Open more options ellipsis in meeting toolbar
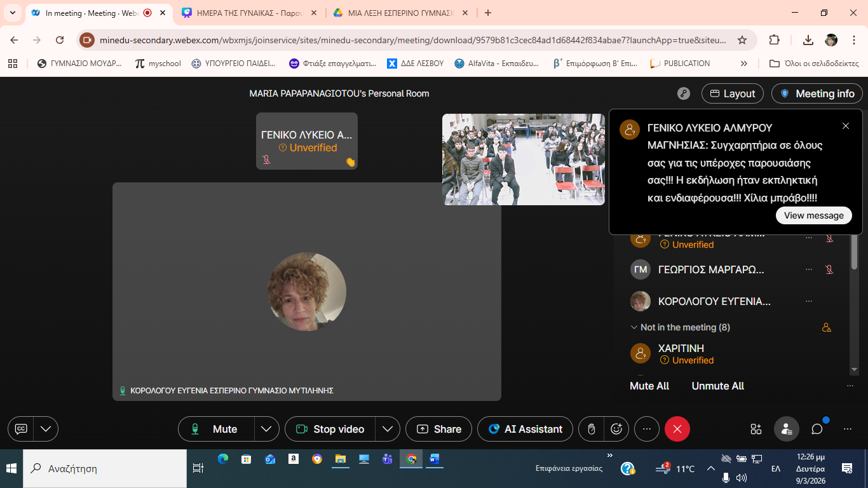The image size is (868, 488). tap(647, 429)
